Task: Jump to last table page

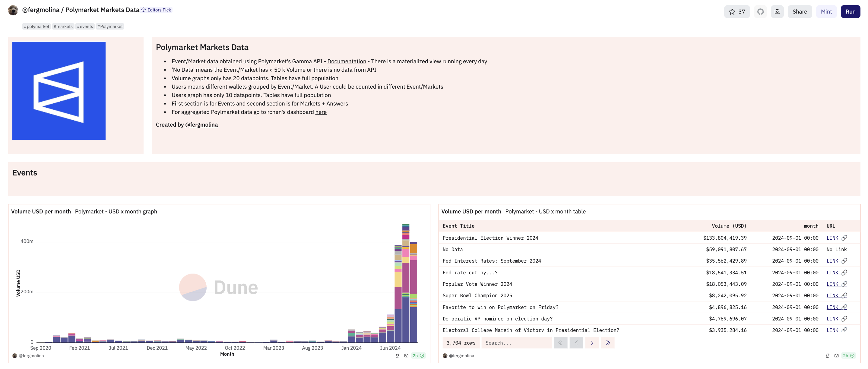Action: click(607, 343)
